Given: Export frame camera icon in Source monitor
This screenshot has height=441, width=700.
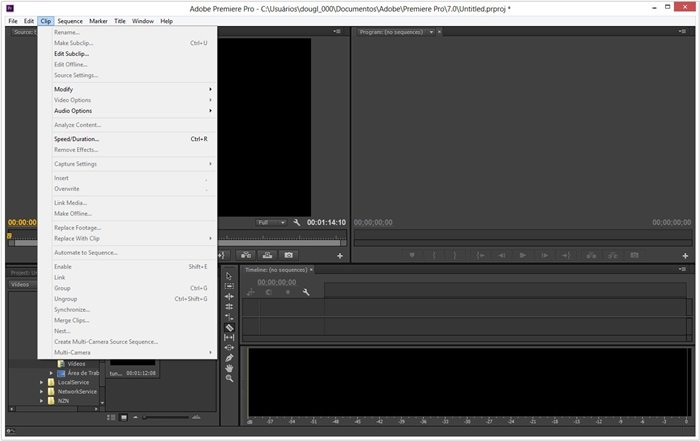Looking at the screenshot, I should [x=288, y=255].
